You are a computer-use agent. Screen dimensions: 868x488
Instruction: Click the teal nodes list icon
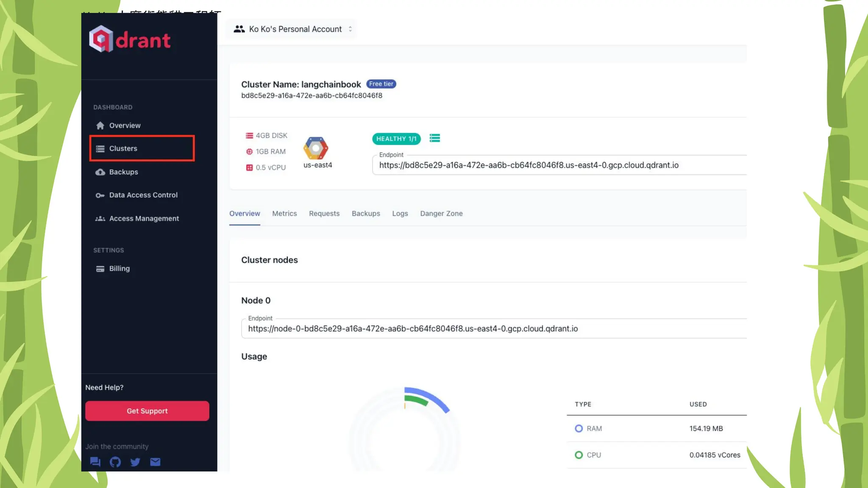coord(434,139)
